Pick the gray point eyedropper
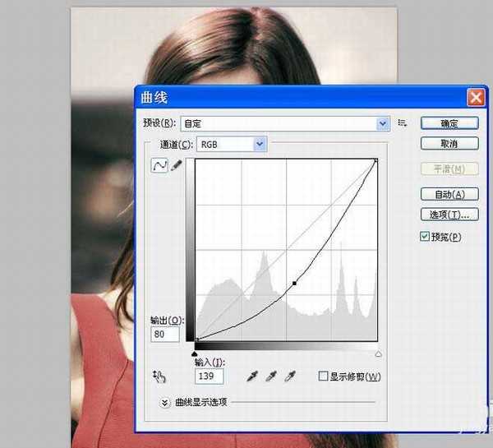The height and width of the screenshot is (448, 493). [x=272, y=376]
